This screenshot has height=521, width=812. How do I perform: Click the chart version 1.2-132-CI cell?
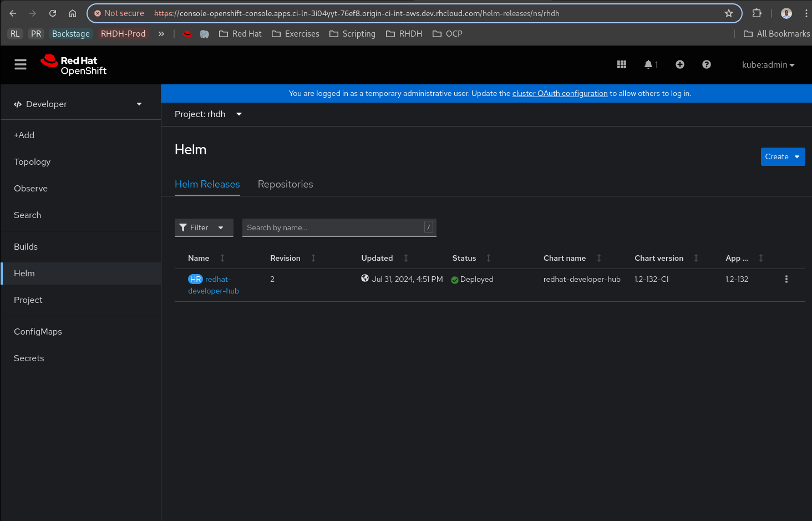pos(652,280)
